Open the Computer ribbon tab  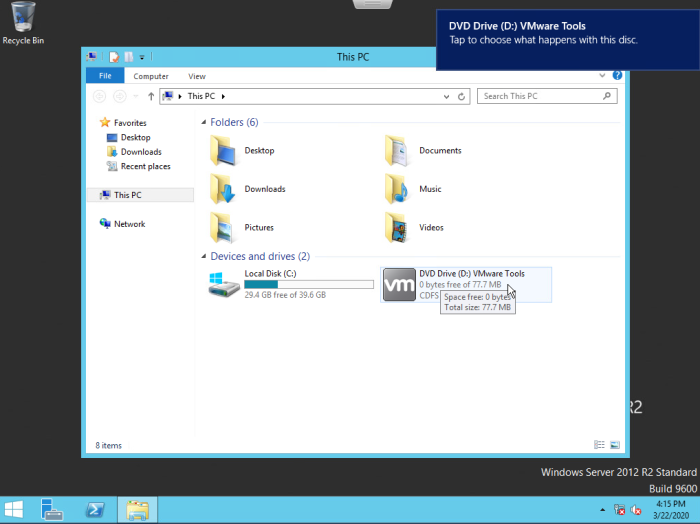coord(151,76)
